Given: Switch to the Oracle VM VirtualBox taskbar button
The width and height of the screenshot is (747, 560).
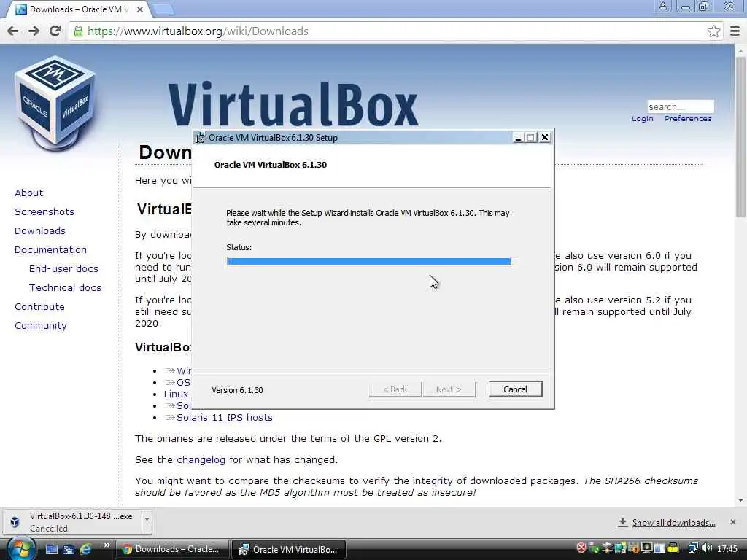Looking at the screenshot, I should [289, 550].
